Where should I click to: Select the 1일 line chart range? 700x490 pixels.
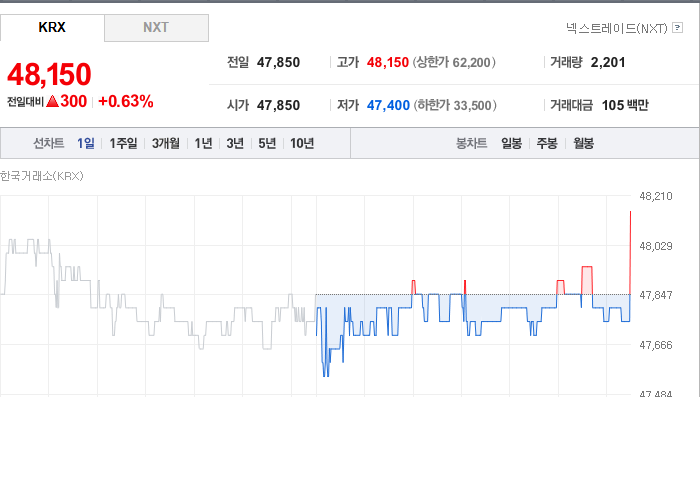tap(86, 143)
